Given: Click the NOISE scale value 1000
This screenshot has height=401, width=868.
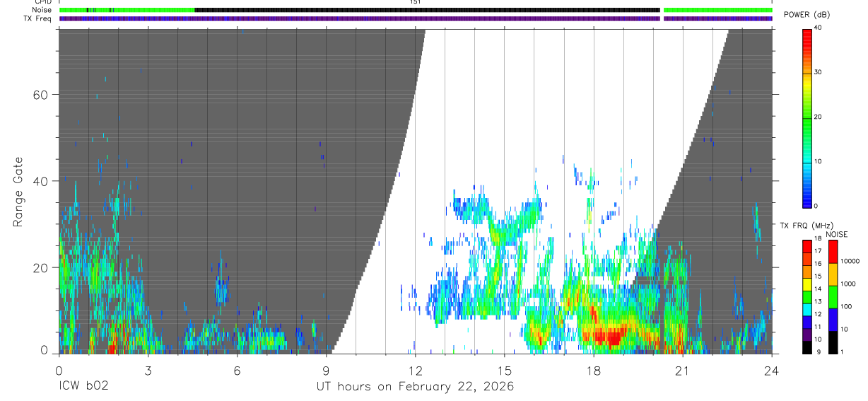Looking at the screenshot, I should pyautogui.click(x=848, y=284).
